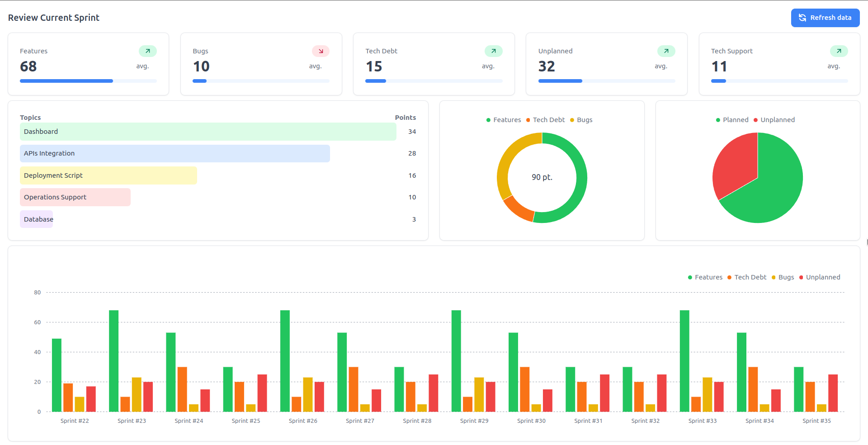Click the Sprint #27 axis label
Screen dimensions: 868x445
point(360,421)
